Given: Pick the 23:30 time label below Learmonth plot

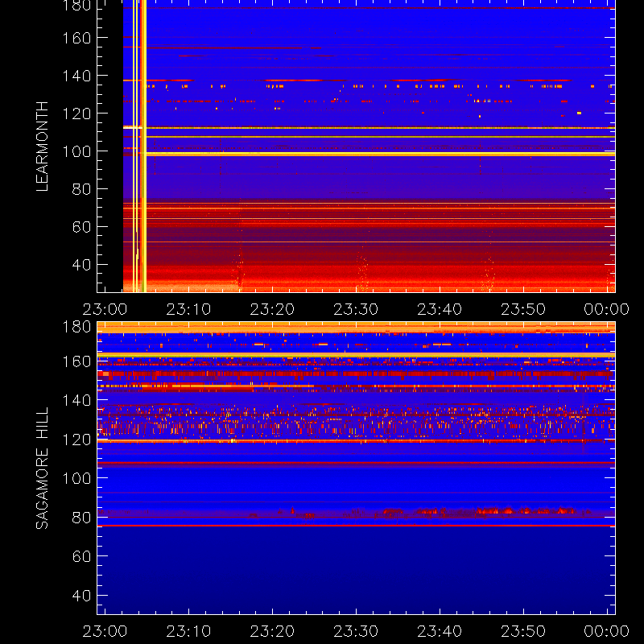Looking at the screenshot, I should point(356,309).
